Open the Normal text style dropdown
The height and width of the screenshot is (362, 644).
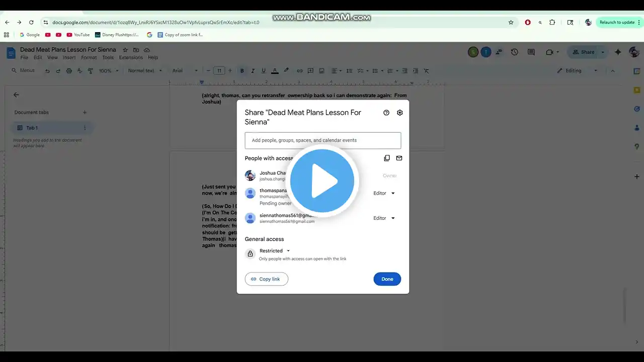[145, 71]
